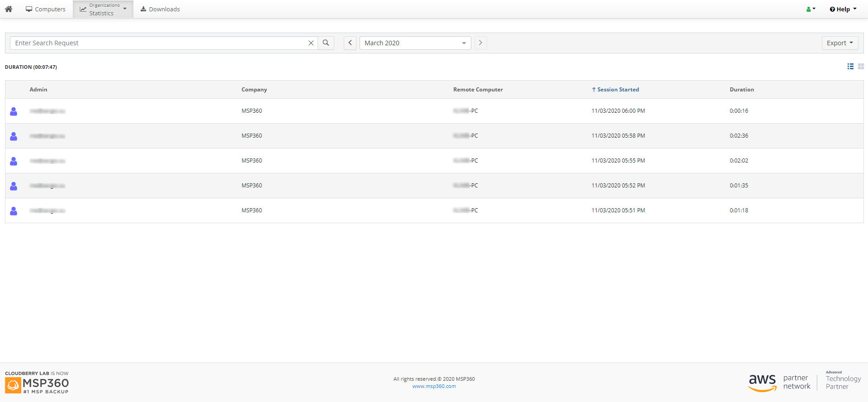Open the Export dropdown button
This screenshot has width=868, height=402.
[840, 43]
